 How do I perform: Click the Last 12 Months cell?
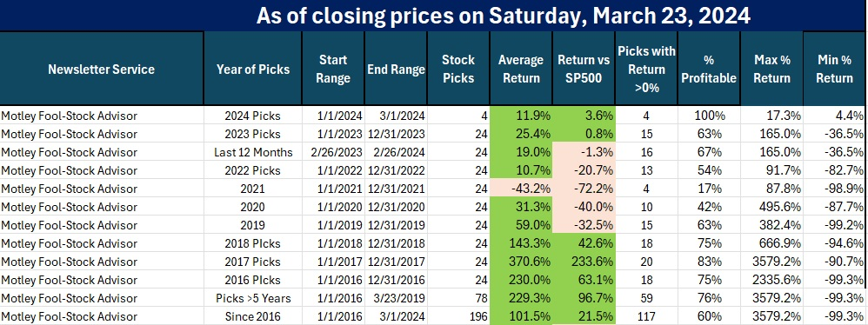tap(253, 152)
